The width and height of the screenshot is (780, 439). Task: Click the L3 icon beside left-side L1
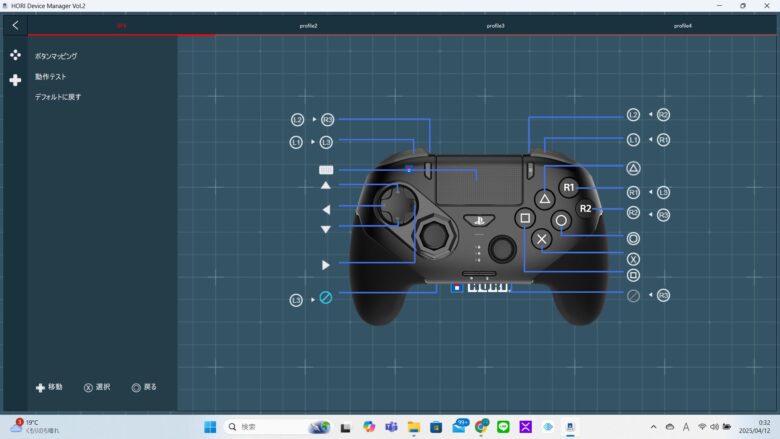(x=326, y=143)
